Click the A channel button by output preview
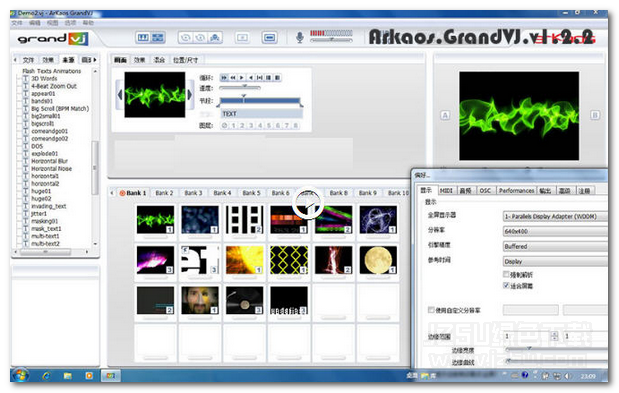 tap(445, 115)
